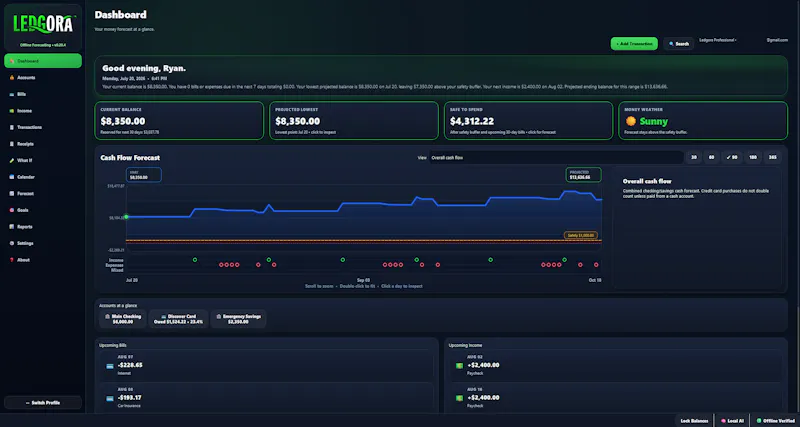Click the Discover Card owed chip
This screenshot has width=800, height=427.
coord(179,319)
